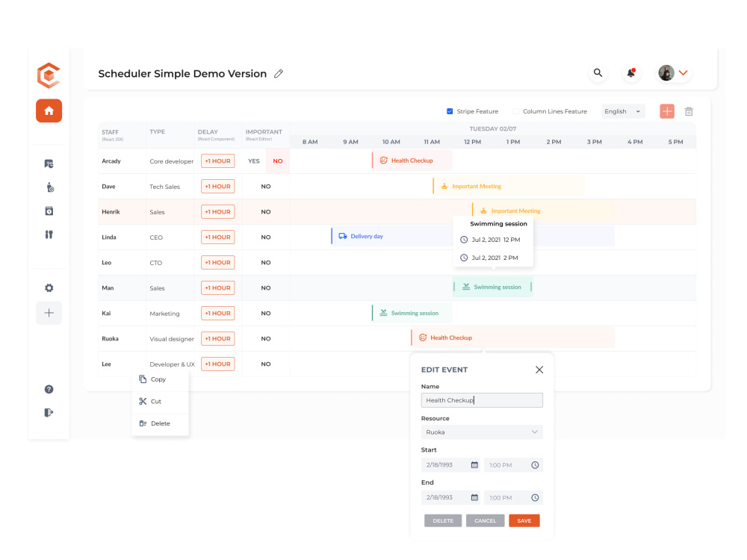
Task: Select the red NO in Arcady's row
Action: click(278, 161)
